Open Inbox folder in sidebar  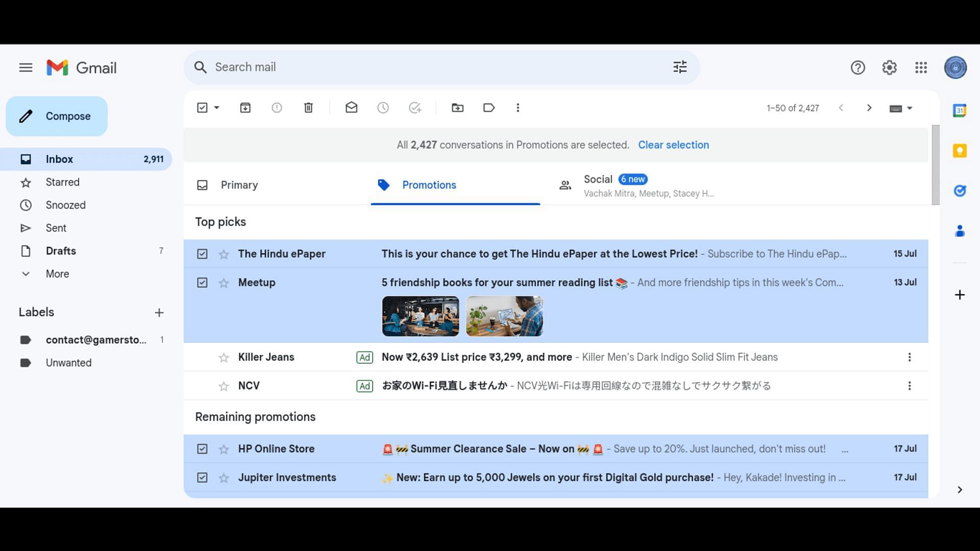click(86, 159)
